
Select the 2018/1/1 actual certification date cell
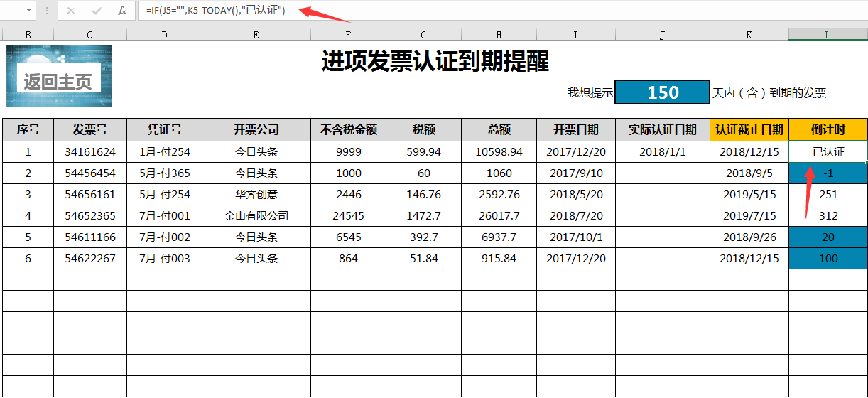click(x=663, y=151)
